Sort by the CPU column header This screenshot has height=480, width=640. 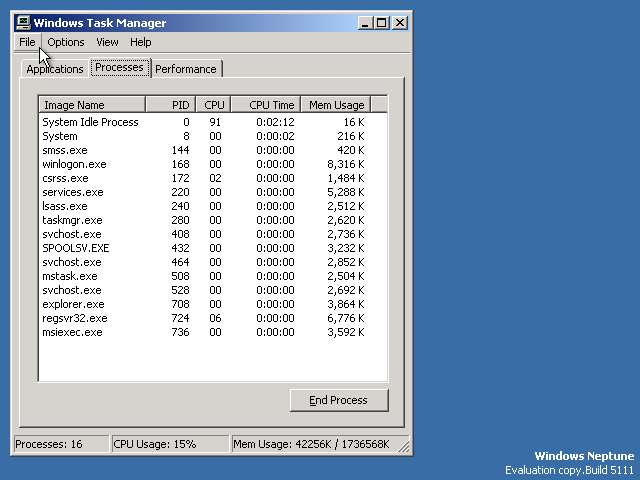click(x=213, y=105)
